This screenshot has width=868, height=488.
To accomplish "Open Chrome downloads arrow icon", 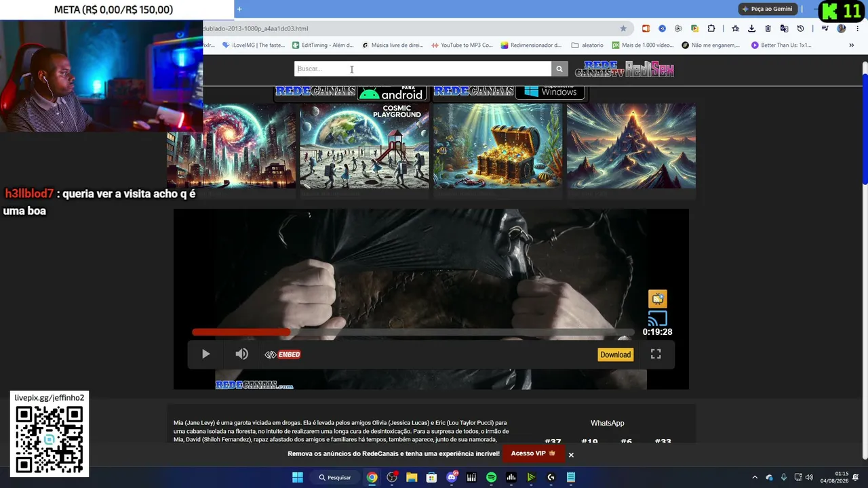I will click(x=751, y=28).
